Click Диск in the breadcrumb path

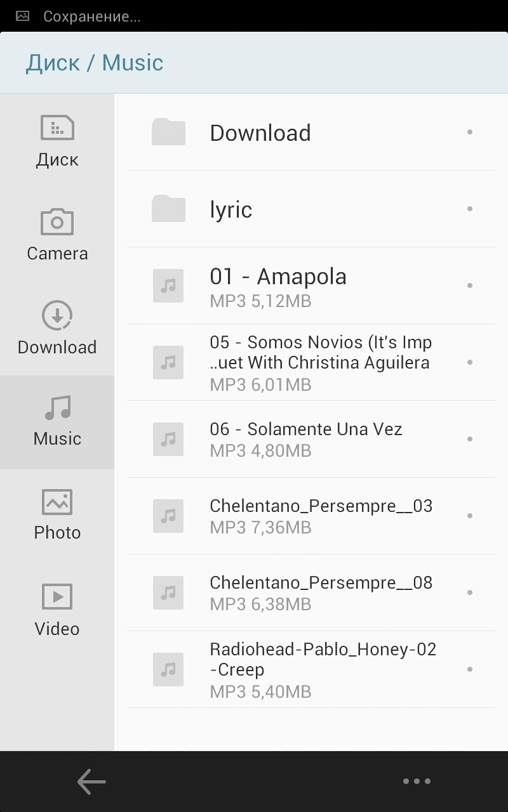tap(53, 63)
